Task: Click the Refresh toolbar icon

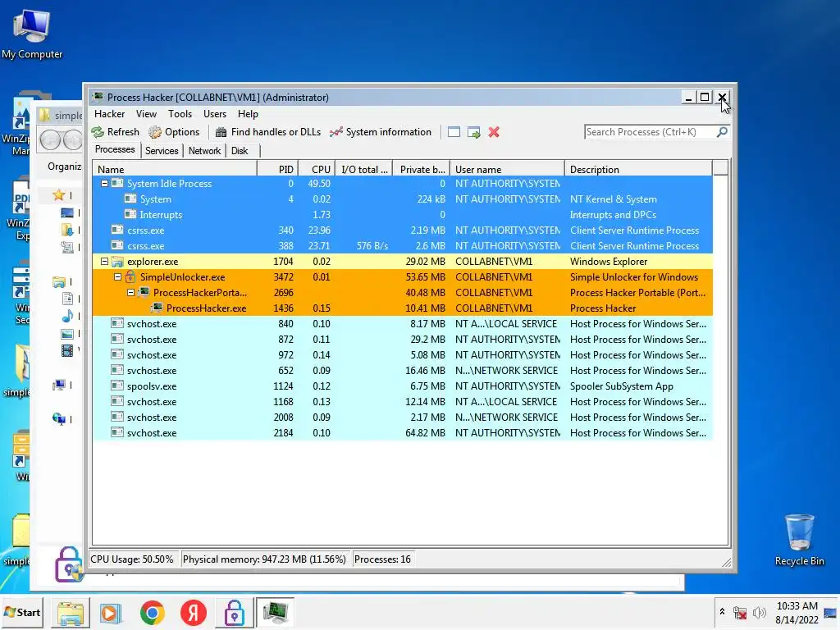Action: 98,132
